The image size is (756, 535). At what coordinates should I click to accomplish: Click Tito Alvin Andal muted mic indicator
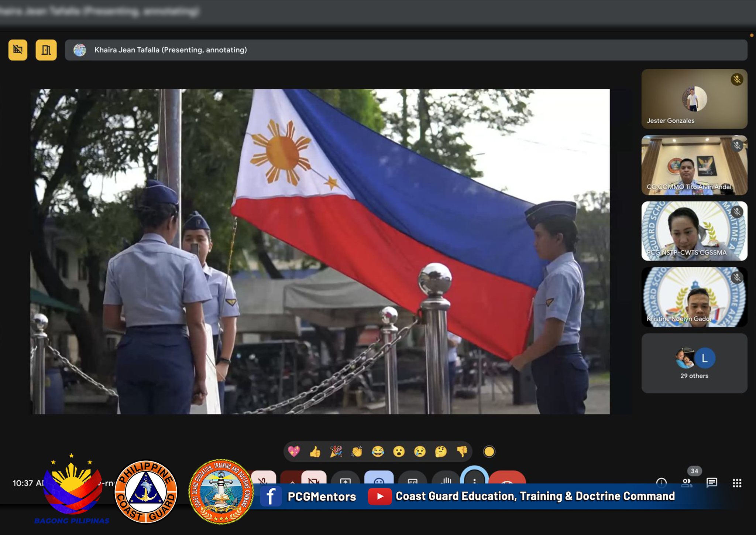tap(737, 146)
